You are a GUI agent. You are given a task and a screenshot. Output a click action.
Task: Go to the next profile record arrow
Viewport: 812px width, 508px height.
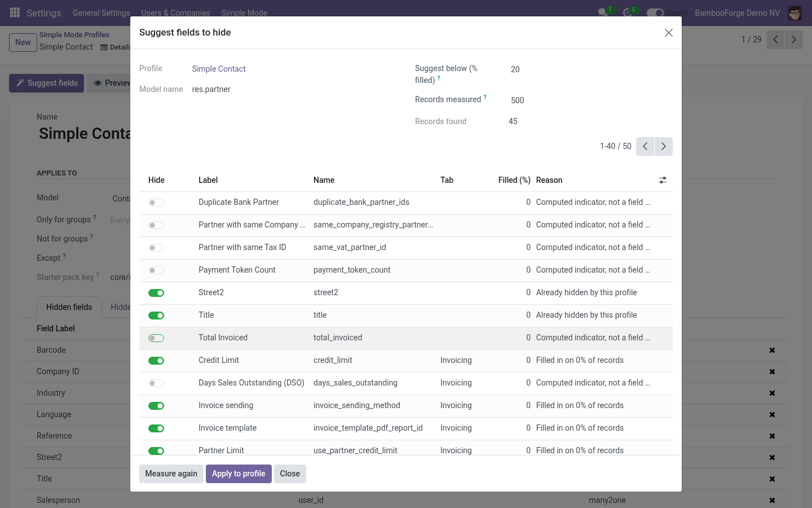(x=794, y=40)
